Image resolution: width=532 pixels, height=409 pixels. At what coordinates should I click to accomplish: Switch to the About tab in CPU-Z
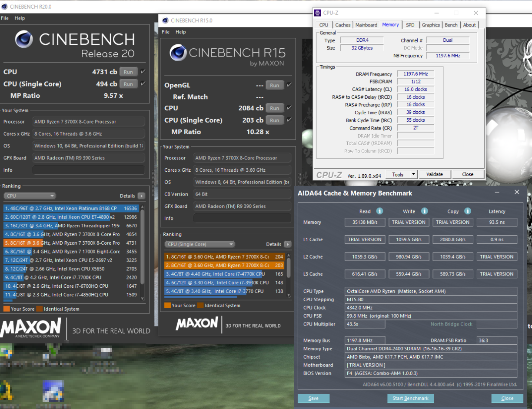point(469,25)
